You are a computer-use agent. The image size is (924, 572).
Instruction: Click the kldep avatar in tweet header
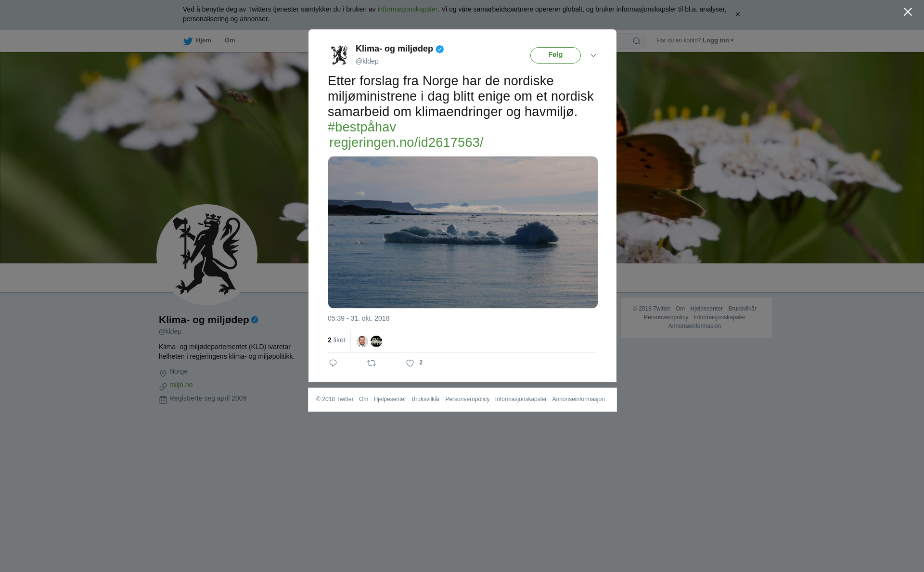(x=339, y=55)
